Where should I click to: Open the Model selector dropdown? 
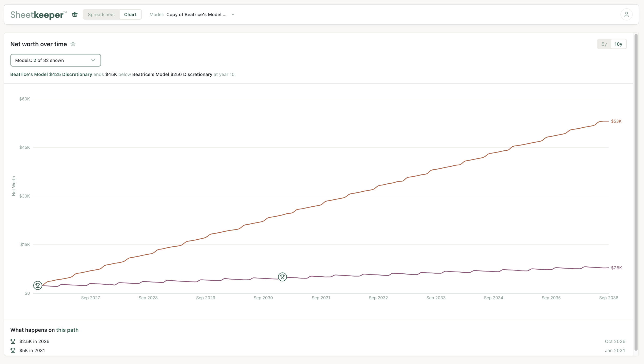pyautogui.click(x=192, y=14)
